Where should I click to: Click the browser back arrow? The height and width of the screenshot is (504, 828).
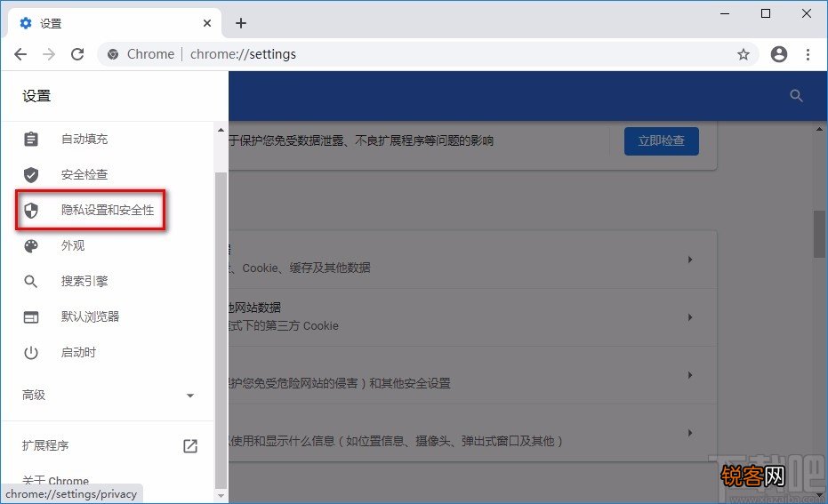tap(20, 54)
